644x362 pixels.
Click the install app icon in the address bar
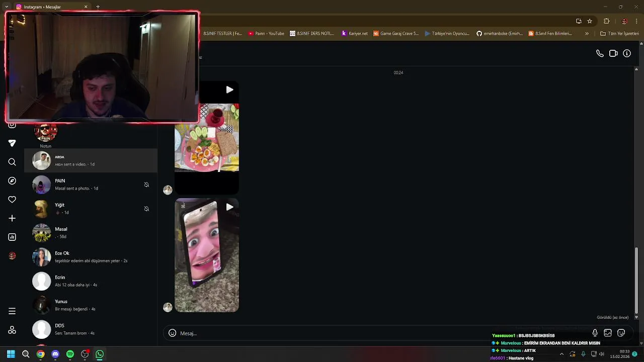tap(579, 21)
